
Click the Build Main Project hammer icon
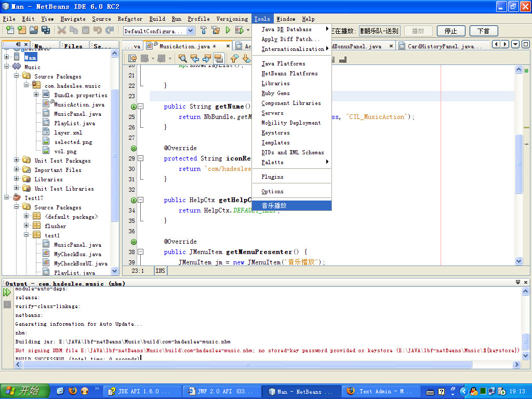pos(204,30)
